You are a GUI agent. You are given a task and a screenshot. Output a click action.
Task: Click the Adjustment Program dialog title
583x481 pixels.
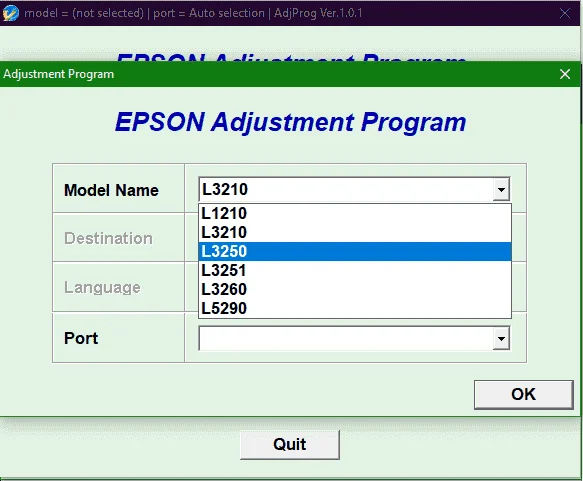(x=59, y=74)
